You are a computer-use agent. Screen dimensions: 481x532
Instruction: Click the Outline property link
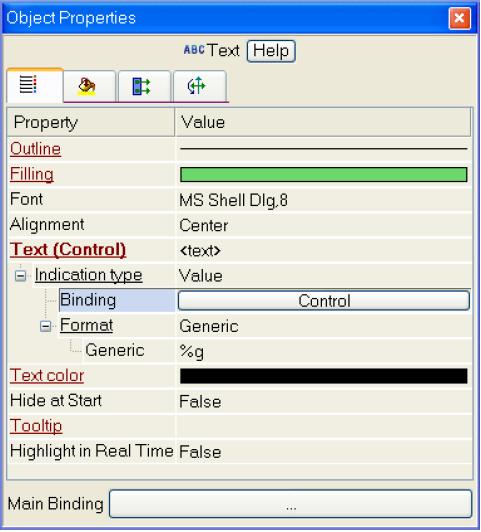tap(35, 149)
